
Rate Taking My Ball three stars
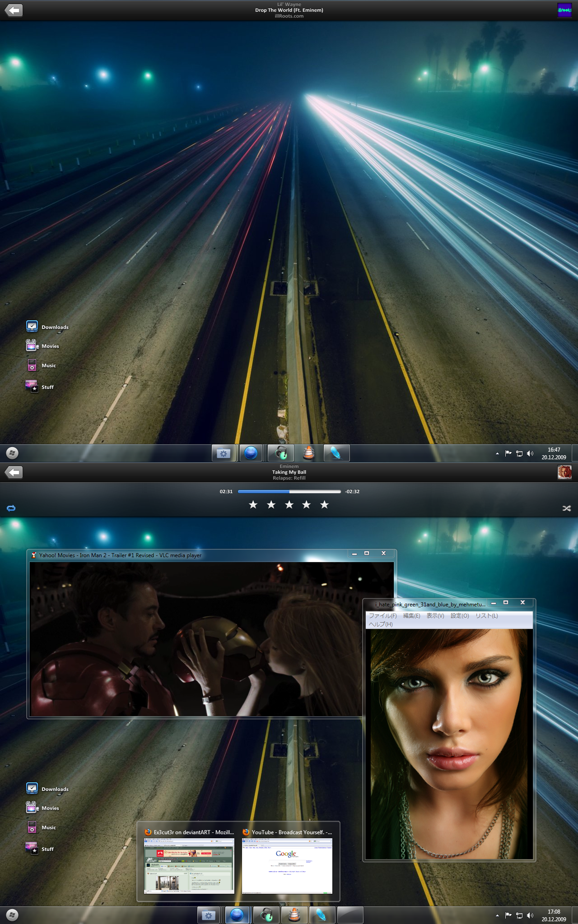[x=289, y=504]
